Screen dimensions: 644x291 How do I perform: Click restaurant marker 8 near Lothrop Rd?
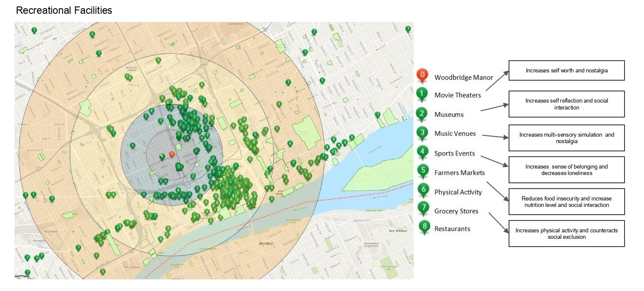click(158, 60)
